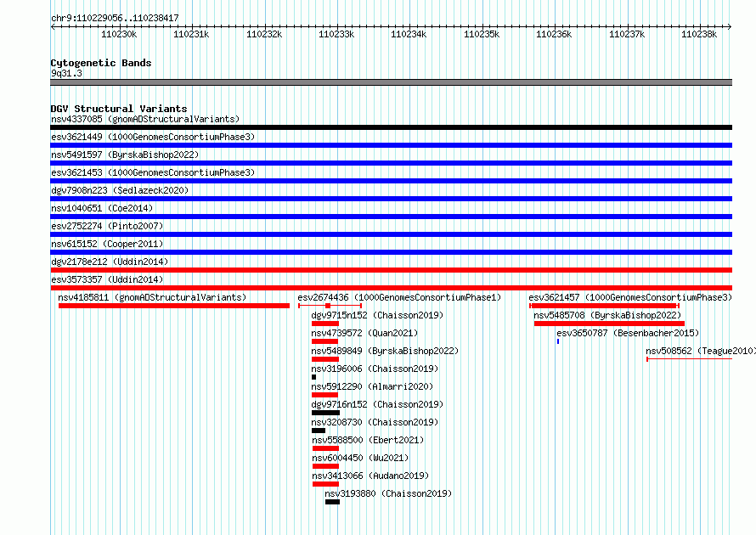
Task: Click the blue bar under dgv7908n223
Action: 391,199
